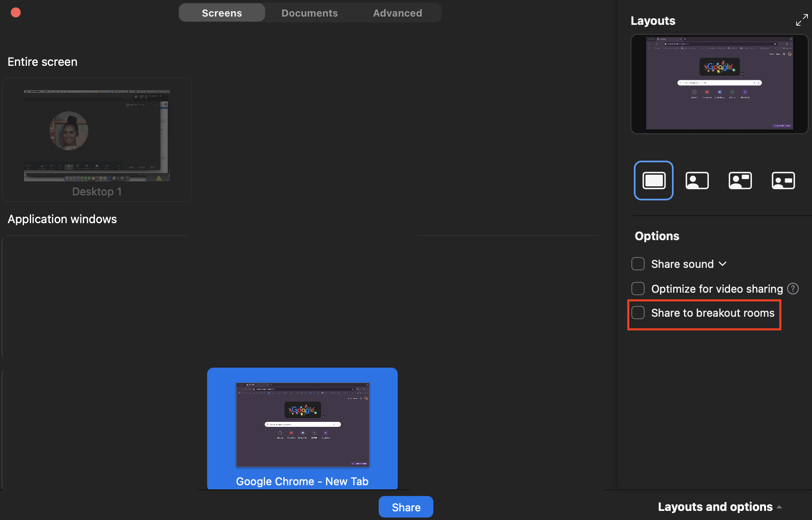The image size is (812, 520).
Task: Select Google Chrome - New Tab window
Action: click(x=302, y=429)
